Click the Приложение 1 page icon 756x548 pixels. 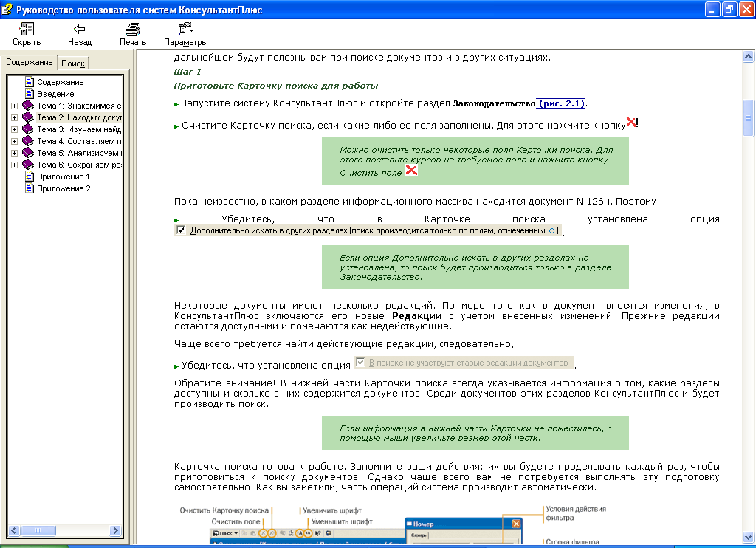[x=30, y=176]
